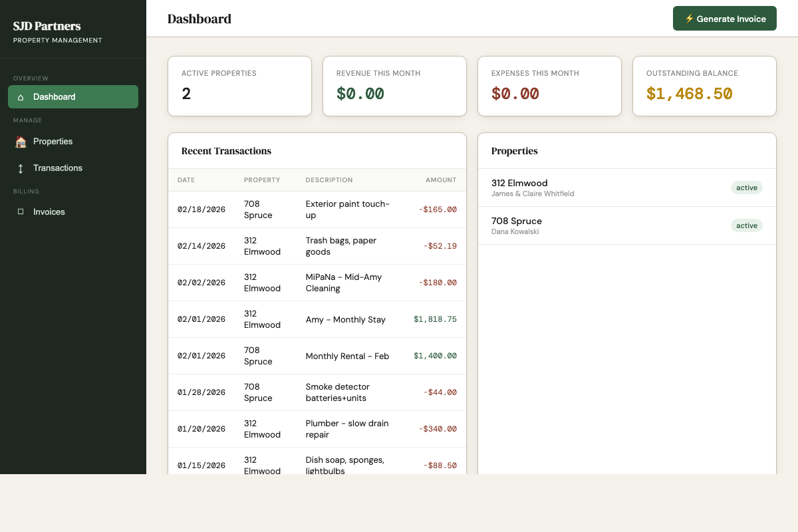Click the house icon beside Properties
798x532 pixels.
22,141
